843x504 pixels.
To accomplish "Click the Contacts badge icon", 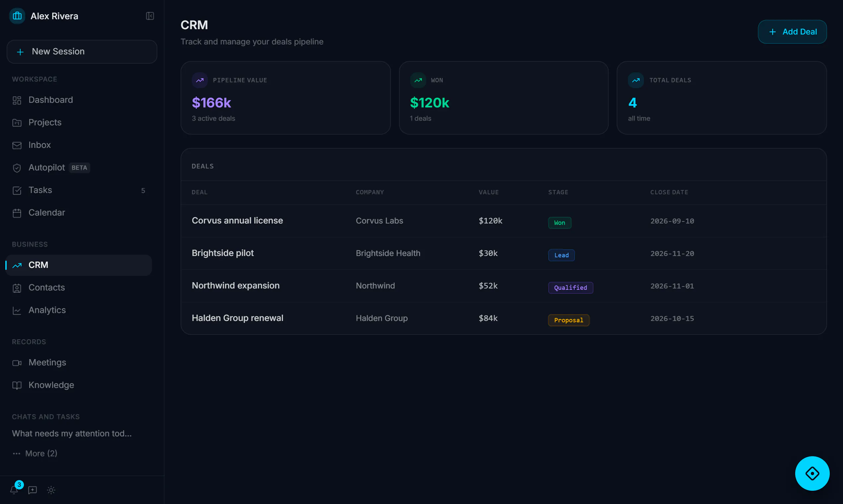I will tap(17, 288).
